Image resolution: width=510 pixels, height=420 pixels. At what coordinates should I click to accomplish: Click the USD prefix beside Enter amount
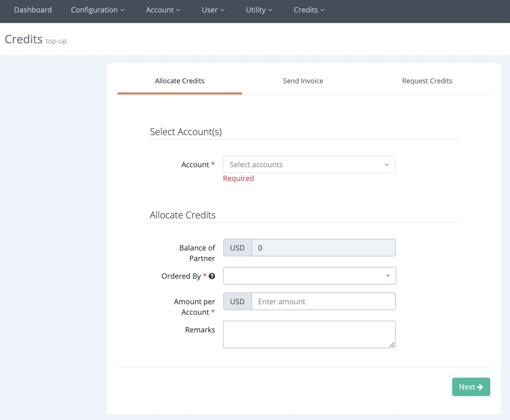pos(237,302)
